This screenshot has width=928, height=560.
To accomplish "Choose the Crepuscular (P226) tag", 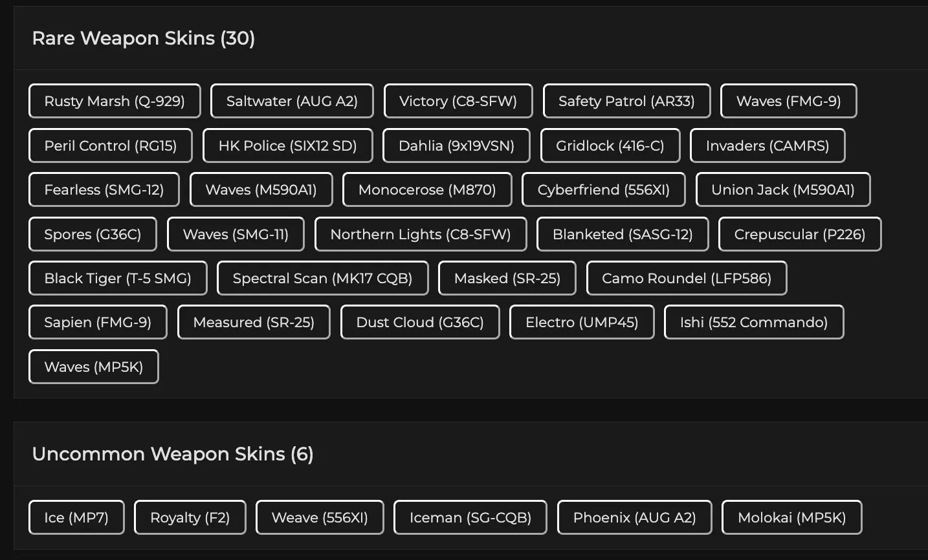I will point(800,234).
